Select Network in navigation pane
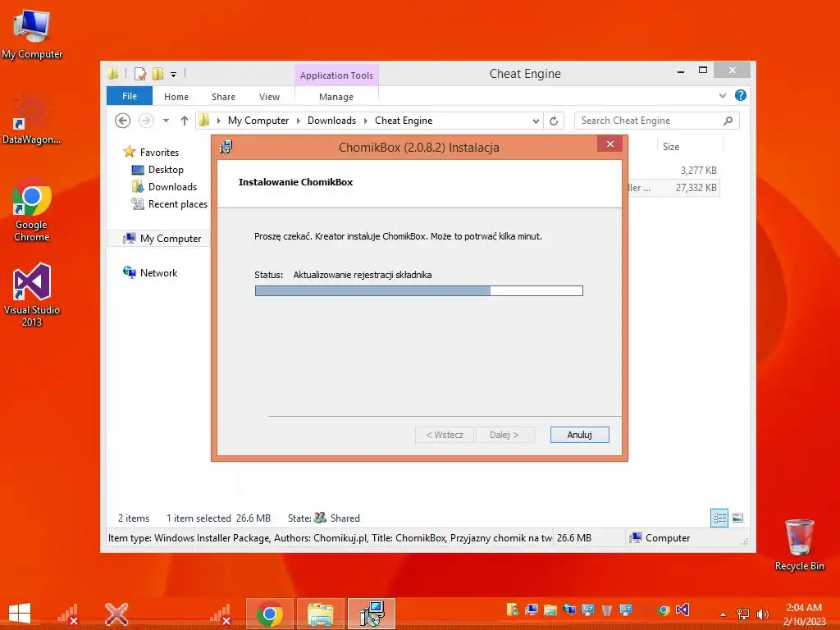 tap(158, 272)
